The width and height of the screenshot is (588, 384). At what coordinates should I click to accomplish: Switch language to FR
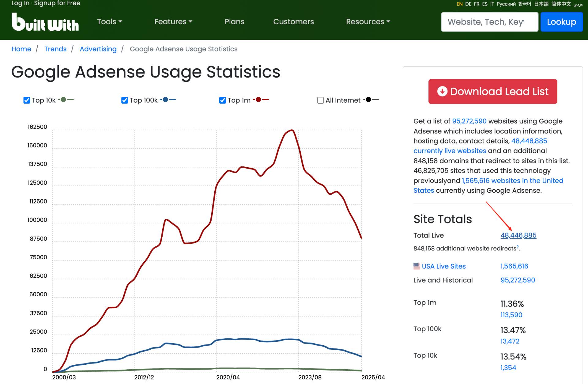(x=477, y=4)
